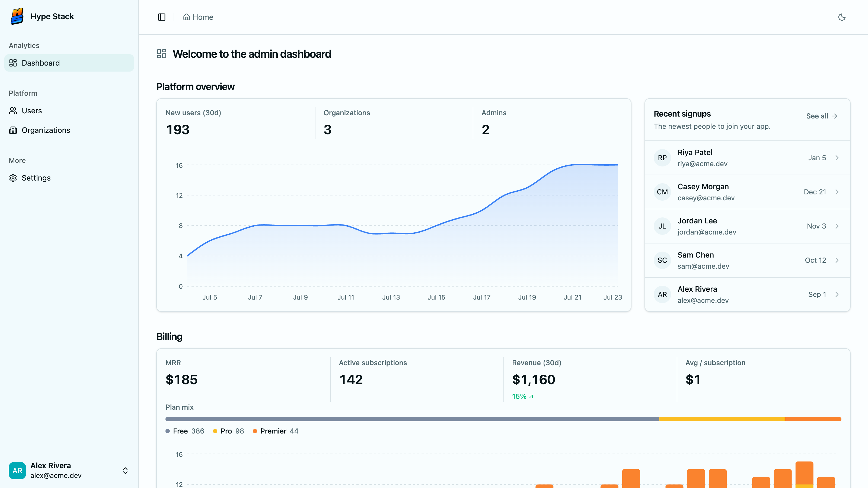
Task: Open Alex Rivera's signup row chevron
Action: 837,294
